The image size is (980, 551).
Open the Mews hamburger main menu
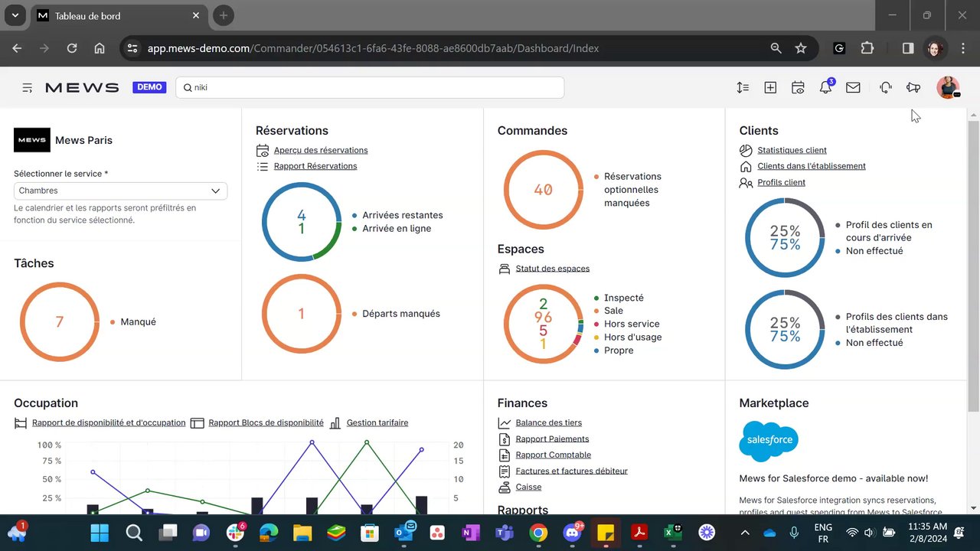[x=28, y=88]
